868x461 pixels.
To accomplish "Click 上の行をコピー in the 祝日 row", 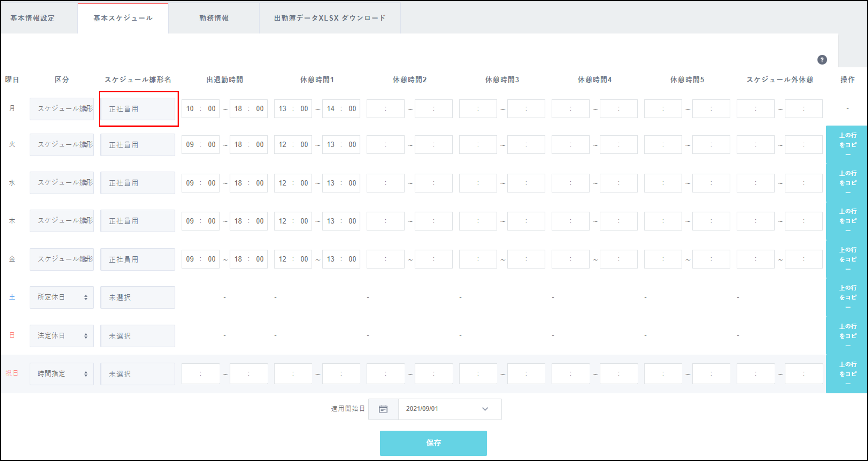I will (x=847, y=374).
